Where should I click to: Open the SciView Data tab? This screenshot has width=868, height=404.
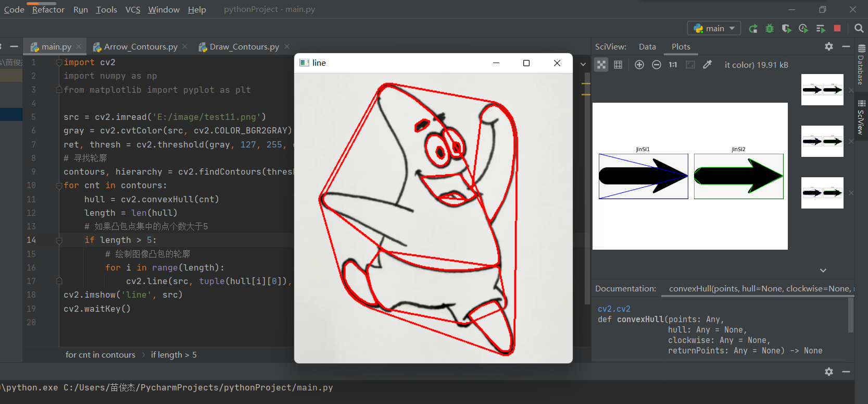point(647,46)
